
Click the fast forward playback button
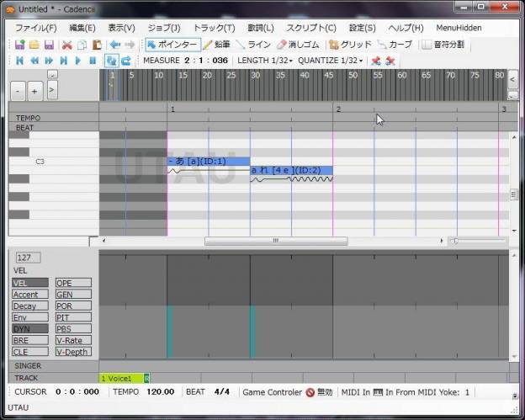tap(49, 61)
